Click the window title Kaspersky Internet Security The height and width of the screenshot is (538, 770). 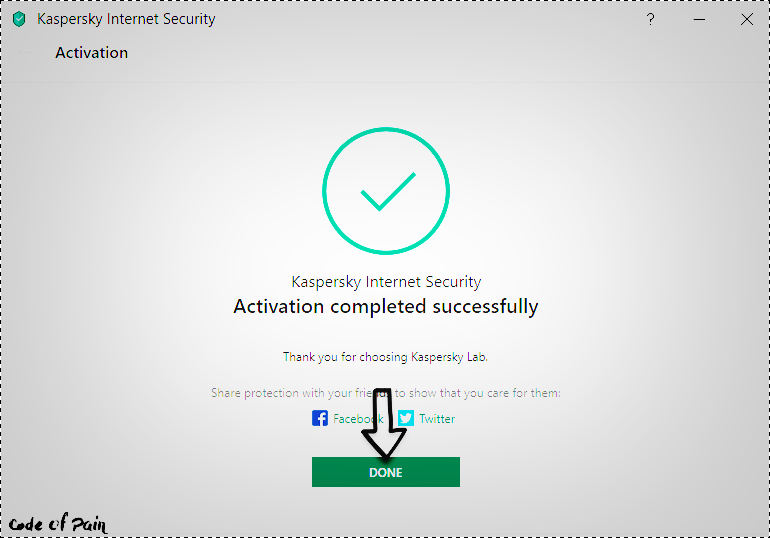coord(126,19)
